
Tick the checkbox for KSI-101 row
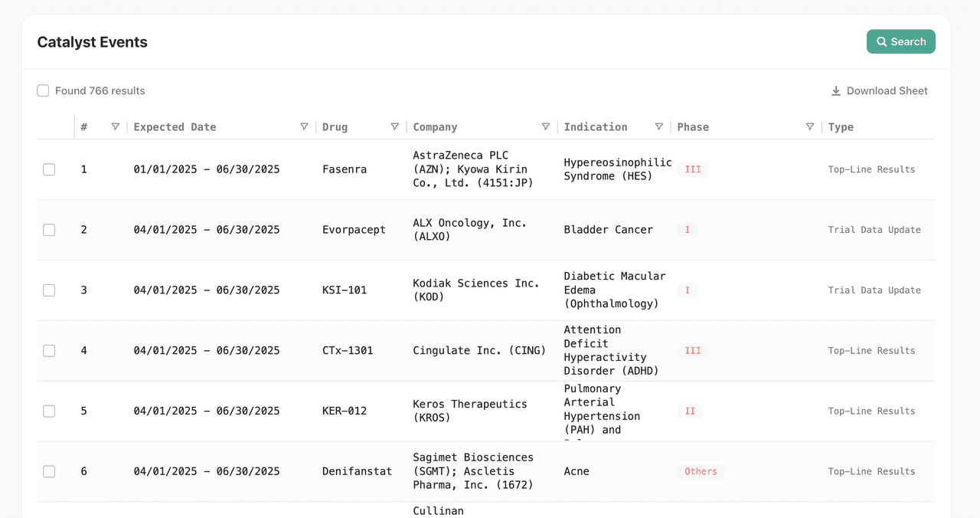pos(49,290)
